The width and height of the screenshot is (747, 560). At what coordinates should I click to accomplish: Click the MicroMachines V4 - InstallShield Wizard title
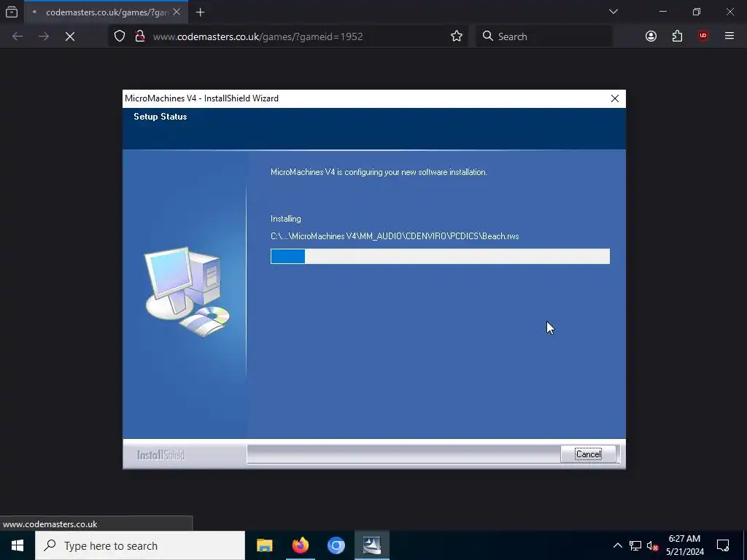coord(201,98)
